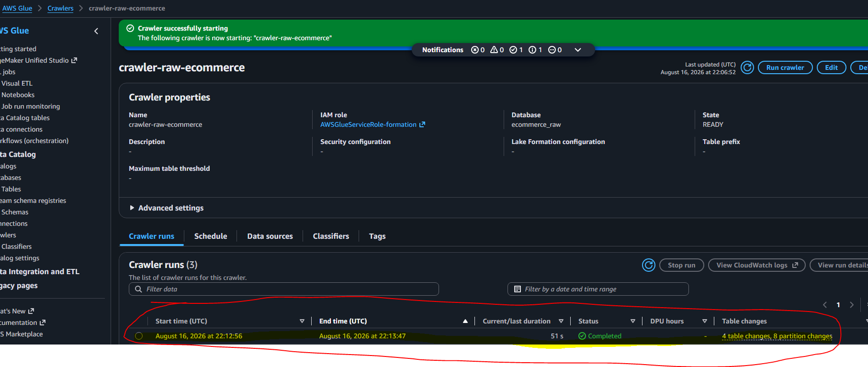The width and height of the screenshot is (868, 367).
Task: Open the Data sources tab
Action: point(270,236)
